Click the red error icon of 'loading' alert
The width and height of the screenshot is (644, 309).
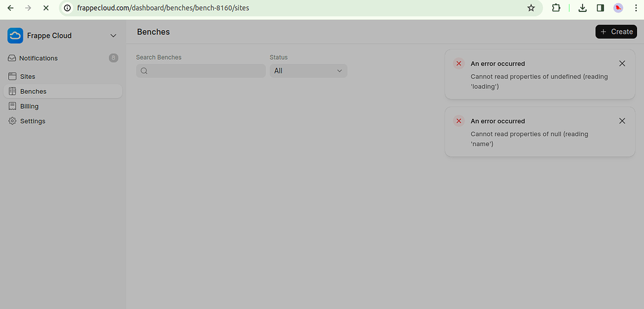[x=458, y=64]
